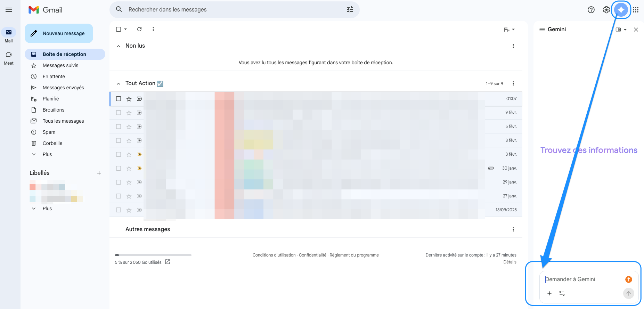
Task: Open the Messages envoyés folder
Action: (x=63, y=88)
